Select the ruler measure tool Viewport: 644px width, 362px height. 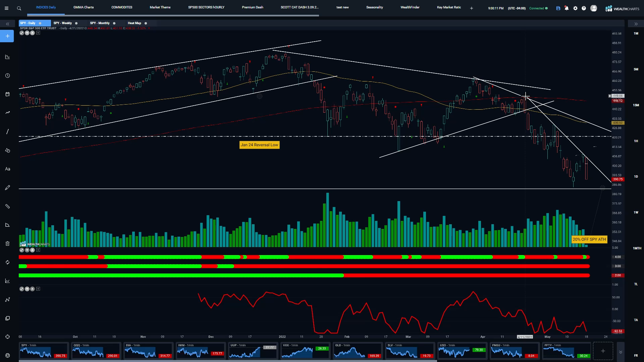(x=7, y=206)
